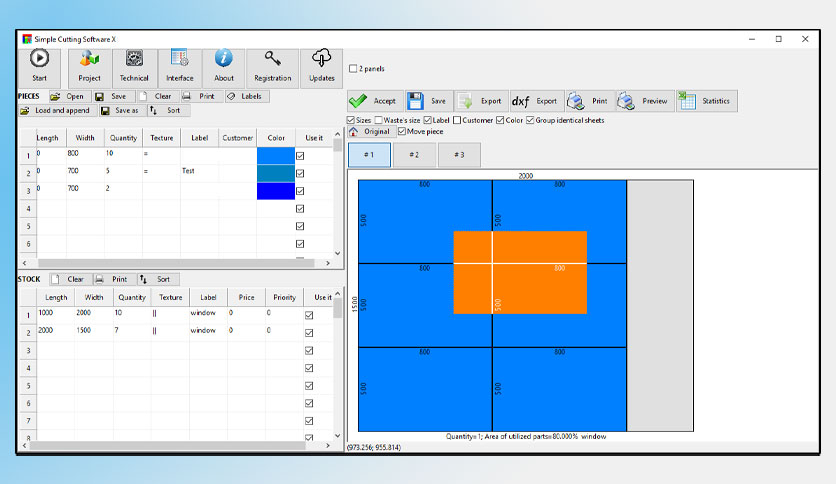Print the cutting layout

[590, 101]
